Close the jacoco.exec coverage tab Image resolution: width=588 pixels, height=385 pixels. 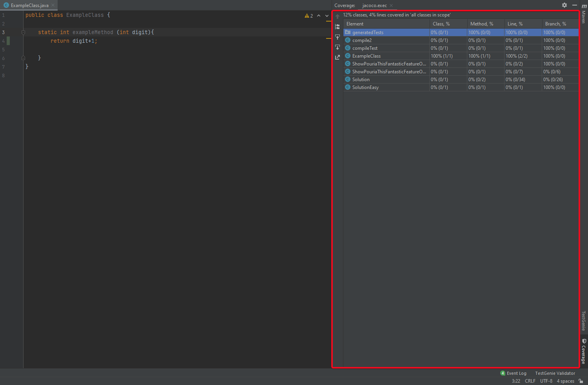391,5
